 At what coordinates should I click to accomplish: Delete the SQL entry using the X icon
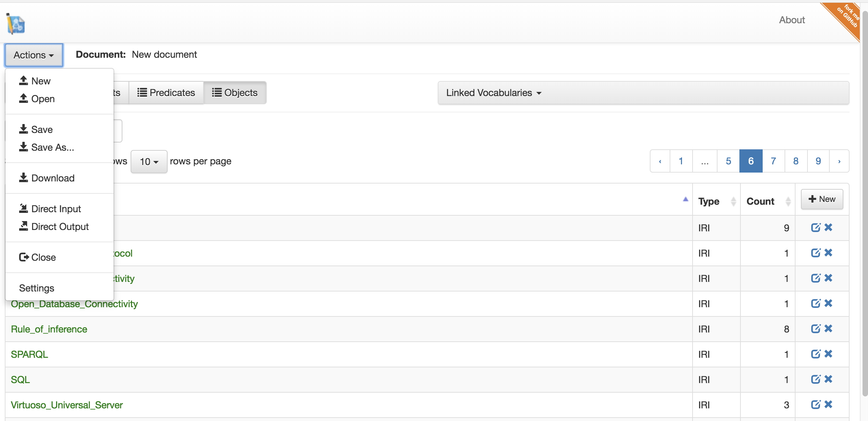click(829, 379)
